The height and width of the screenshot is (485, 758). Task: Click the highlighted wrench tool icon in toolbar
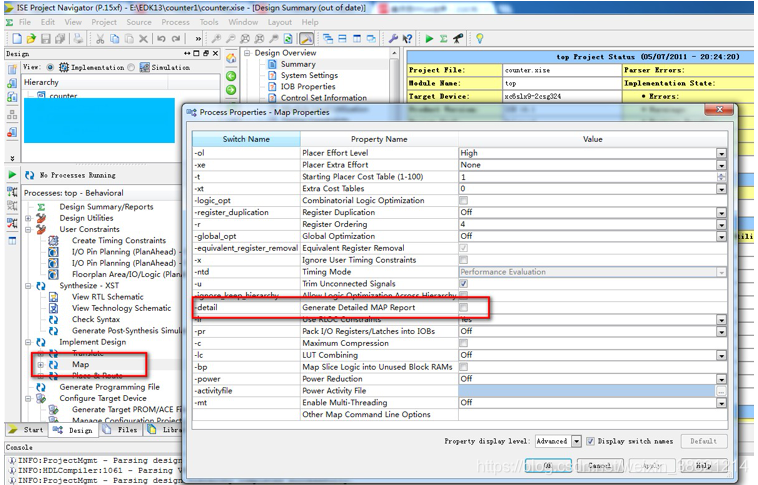point(306,39)
